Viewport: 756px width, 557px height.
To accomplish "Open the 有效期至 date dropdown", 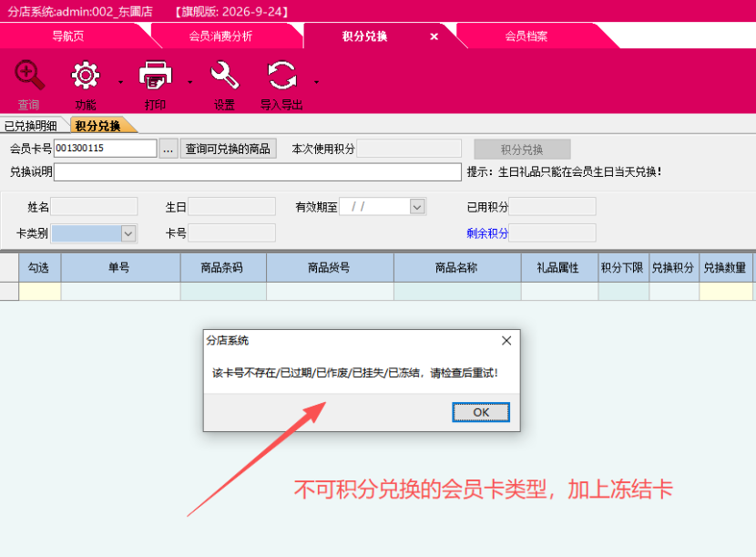I will 417,207.
